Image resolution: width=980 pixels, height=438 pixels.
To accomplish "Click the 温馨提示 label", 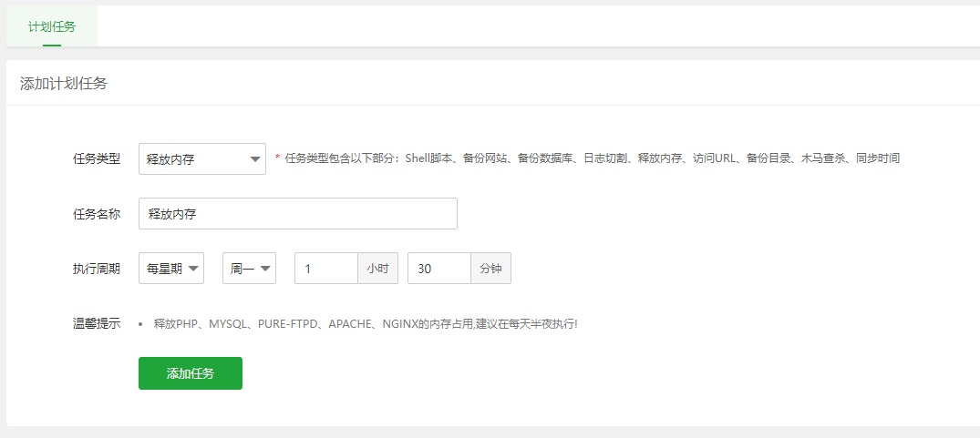I will (x=97, y=324).
